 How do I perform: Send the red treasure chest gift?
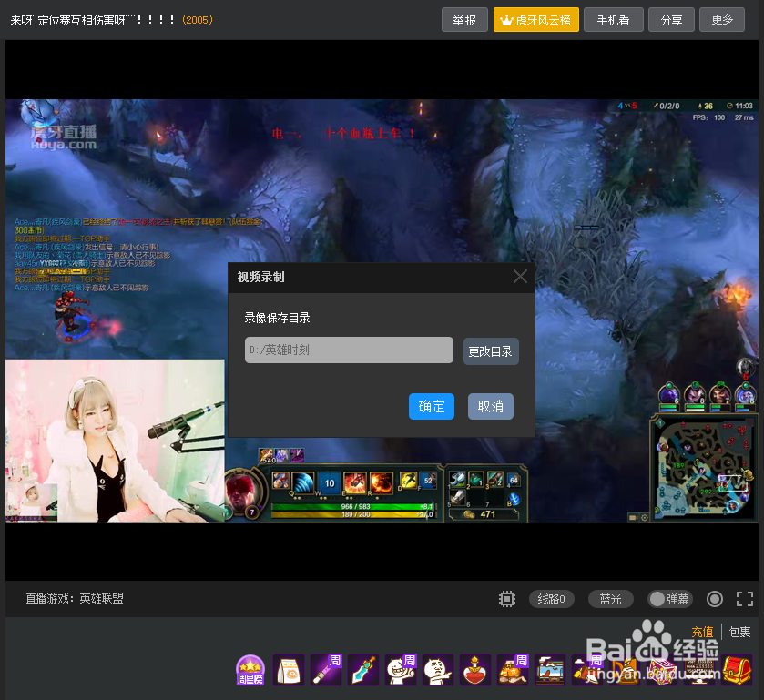tap(737, 670)
